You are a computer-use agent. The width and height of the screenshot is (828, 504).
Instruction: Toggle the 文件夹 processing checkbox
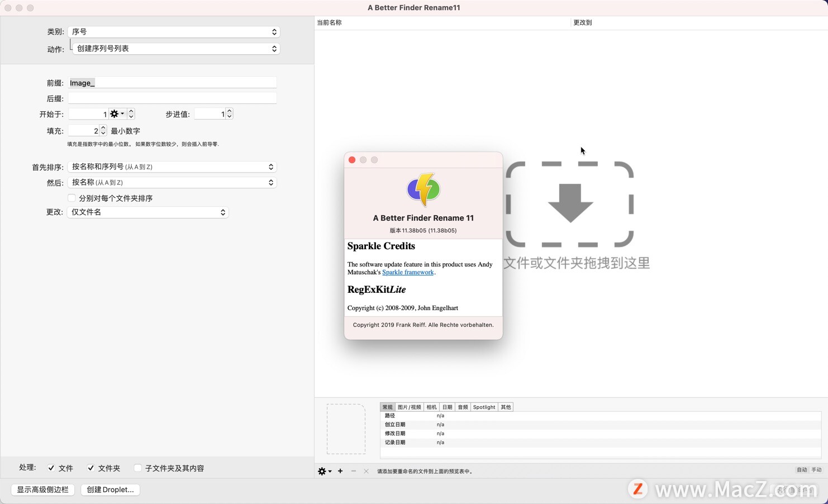pos(91,468)
